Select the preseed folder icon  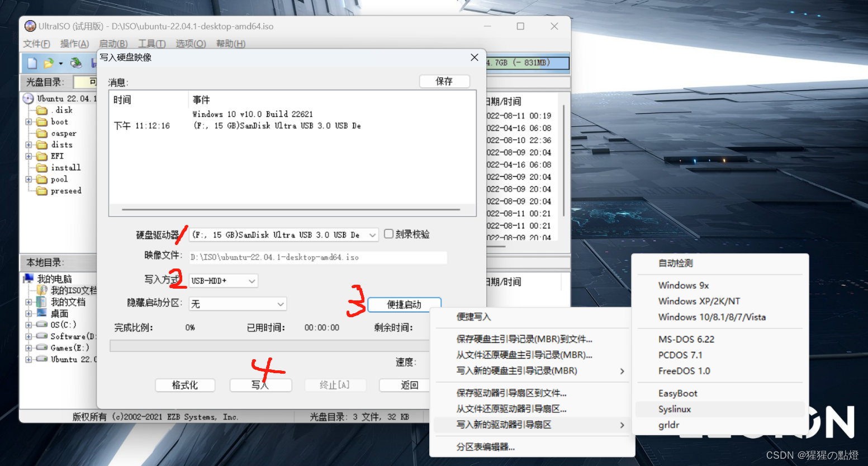point(42,191)
